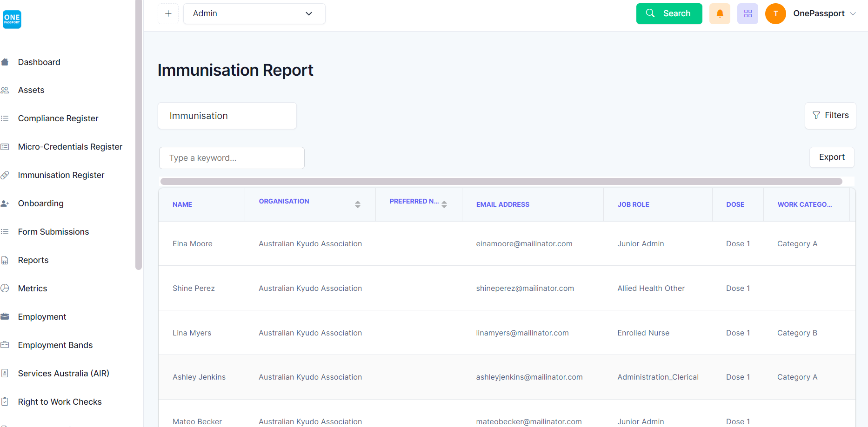Click the Services Australia (AIR) icon
Viewport: 868px width, 427px height.
[5, 373]
